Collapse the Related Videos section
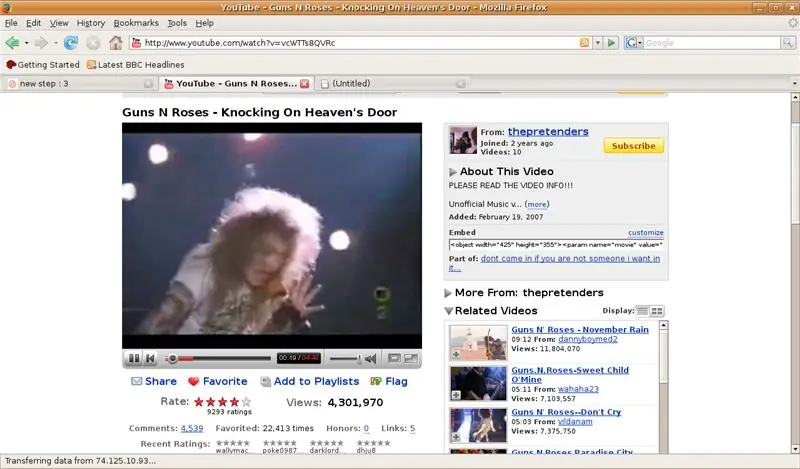Viewport: 800px width, 469px height. (448, 311)
